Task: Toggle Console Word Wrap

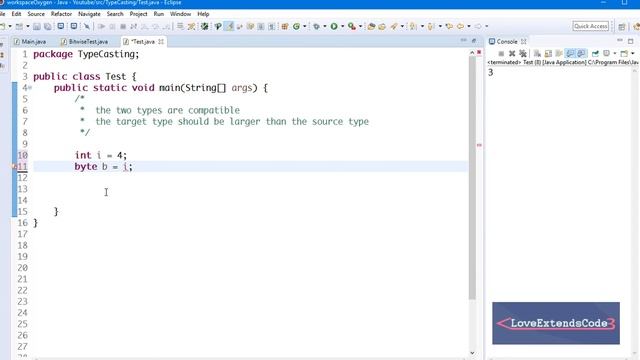Action: pyautogui.click(x=559, y=53)
